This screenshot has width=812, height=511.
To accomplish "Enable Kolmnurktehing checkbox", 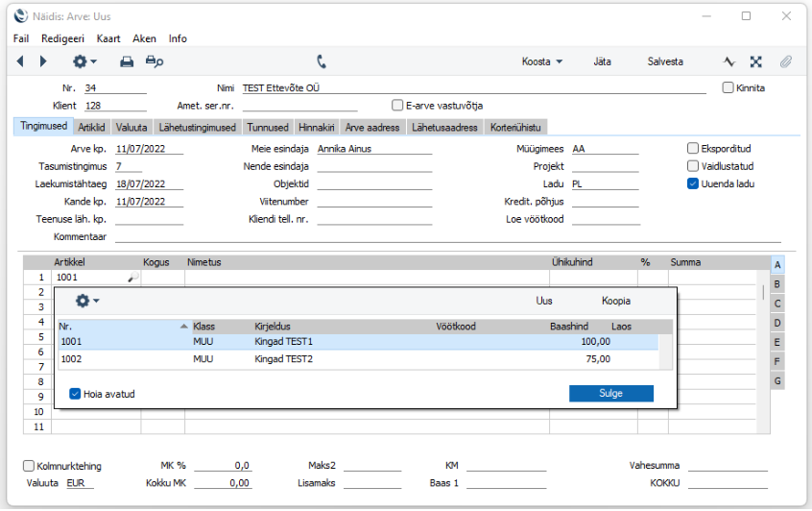I will click(x=29, y=466).
